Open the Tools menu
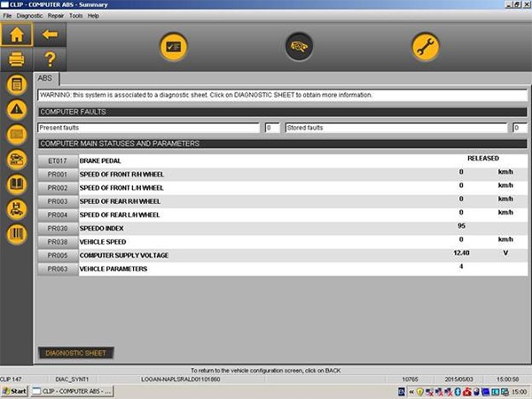 point(76,16)
